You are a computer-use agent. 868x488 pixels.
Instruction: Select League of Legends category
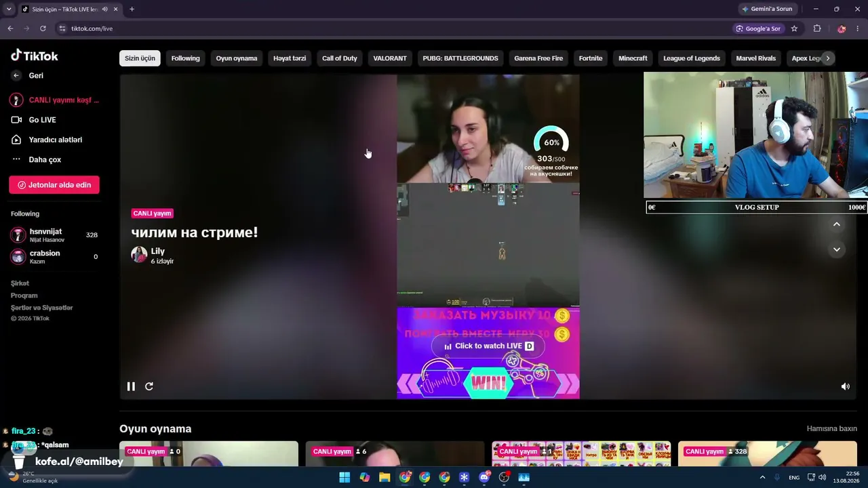click(692, 58)
